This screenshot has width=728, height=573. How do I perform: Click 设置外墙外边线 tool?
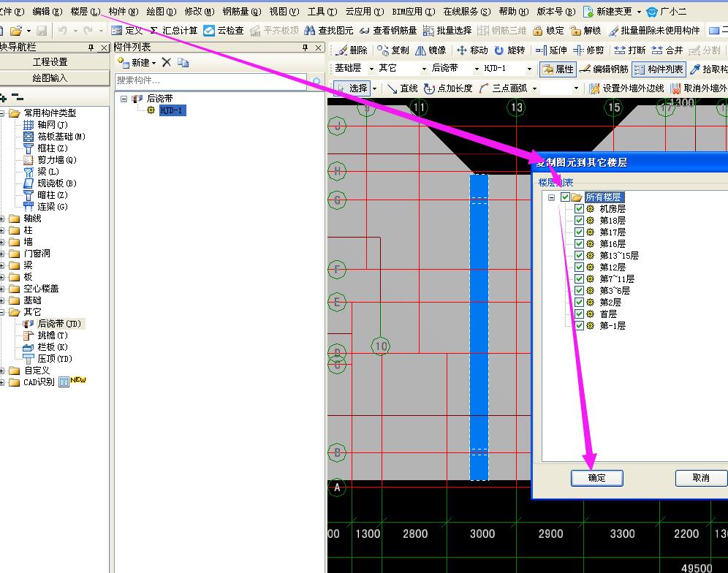pos(626,88)
